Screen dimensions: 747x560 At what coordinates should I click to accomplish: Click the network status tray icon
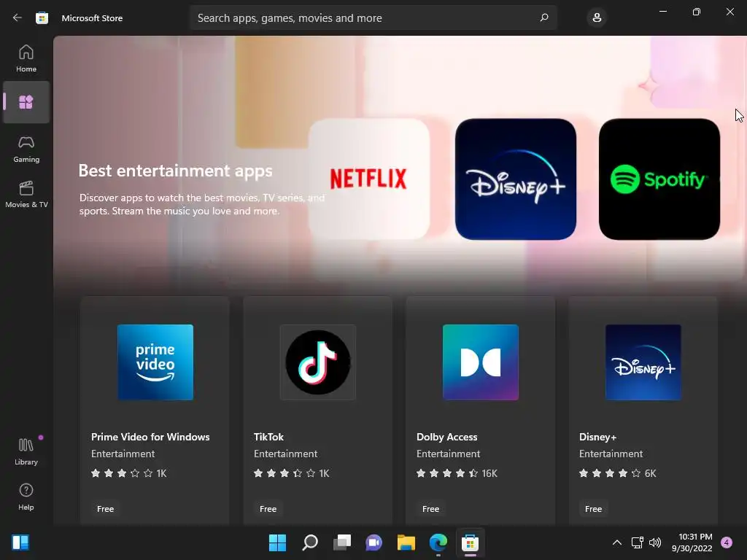click(637, 542)
